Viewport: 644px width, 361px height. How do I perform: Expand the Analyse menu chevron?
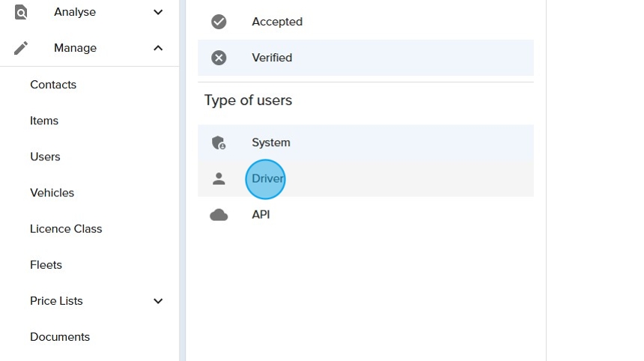point(158,12)
